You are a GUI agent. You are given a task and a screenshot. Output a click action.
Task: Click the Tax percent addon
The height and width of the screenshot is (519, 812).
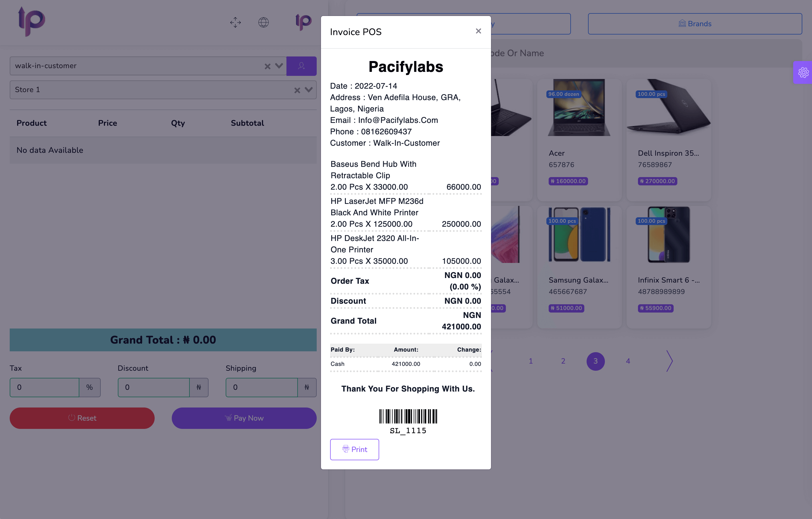89,387
